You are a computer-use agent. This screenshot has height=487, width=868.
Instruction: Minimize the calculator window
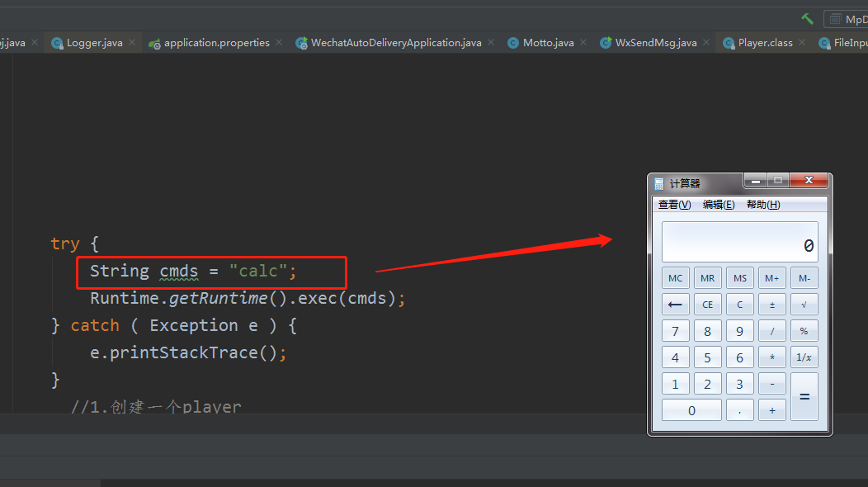click(x=755, y=181)
